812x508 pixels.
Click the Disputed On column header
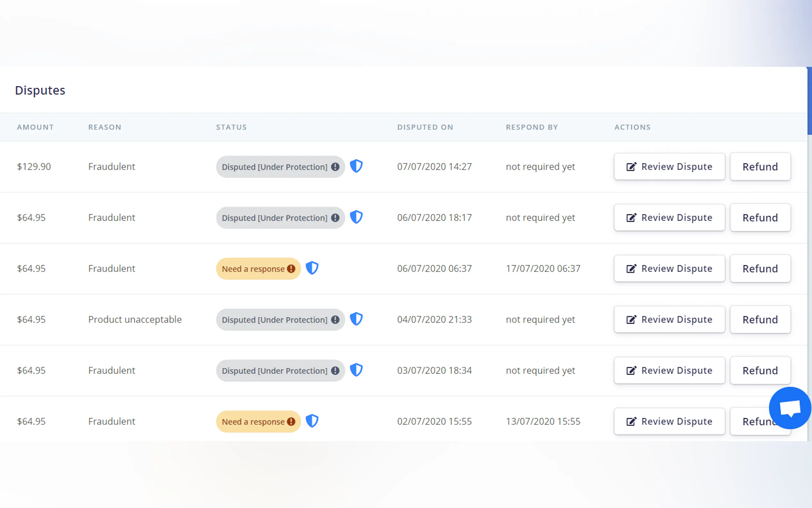coord(425,127)
